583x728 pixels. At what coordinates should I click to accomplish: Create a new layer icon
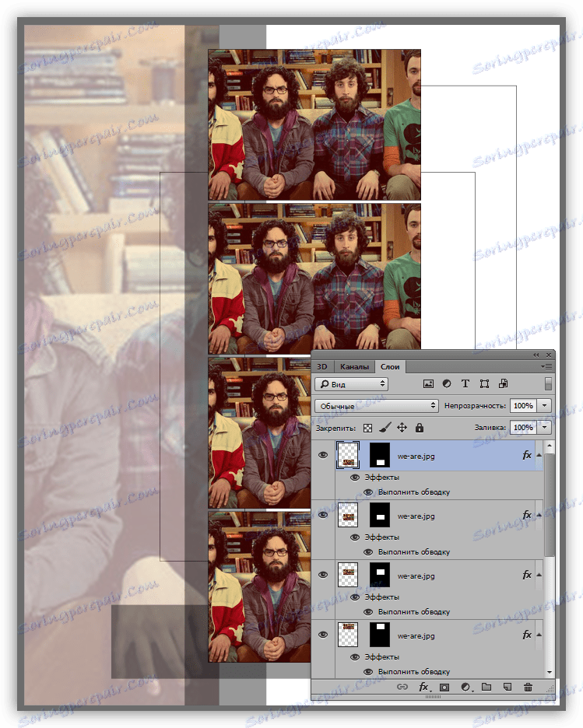pos(507,686)
